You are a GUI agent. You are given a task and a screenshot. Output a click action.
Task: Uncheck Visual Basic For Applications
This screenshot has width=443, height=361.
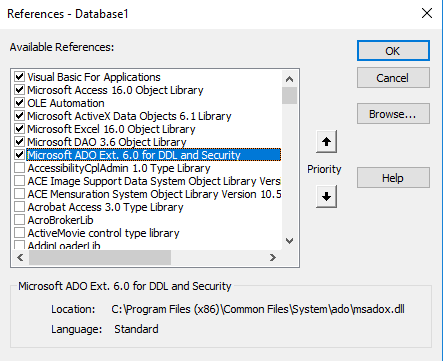click(x=19, y=77)
